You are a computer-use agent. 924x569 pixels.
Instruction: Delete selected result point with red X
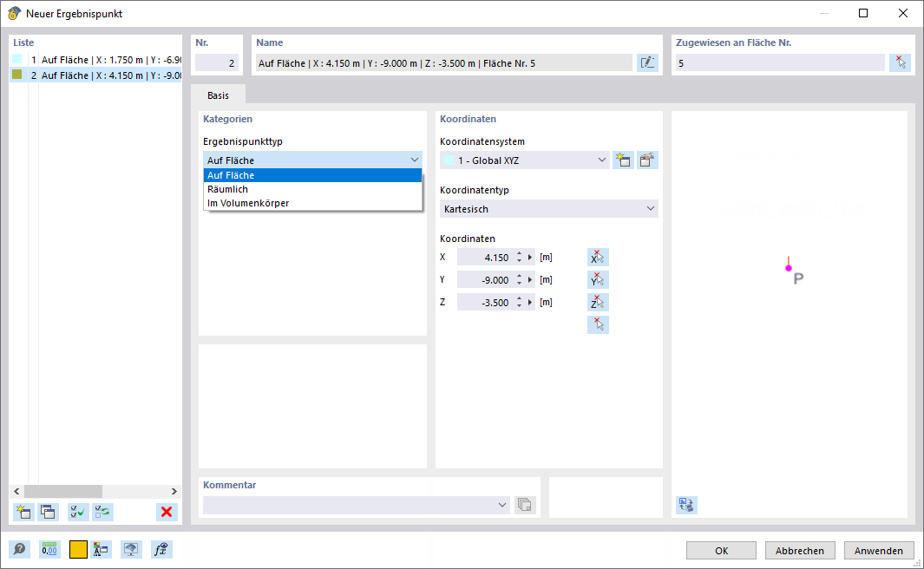(x=167, y=512)
